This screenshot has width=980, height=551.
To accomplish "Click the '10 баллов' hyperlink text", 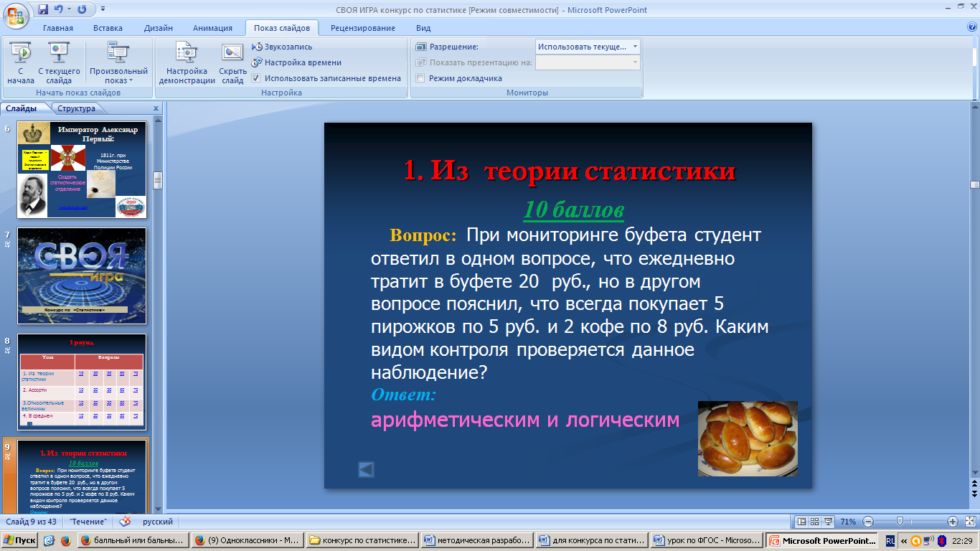I will 573,209.
